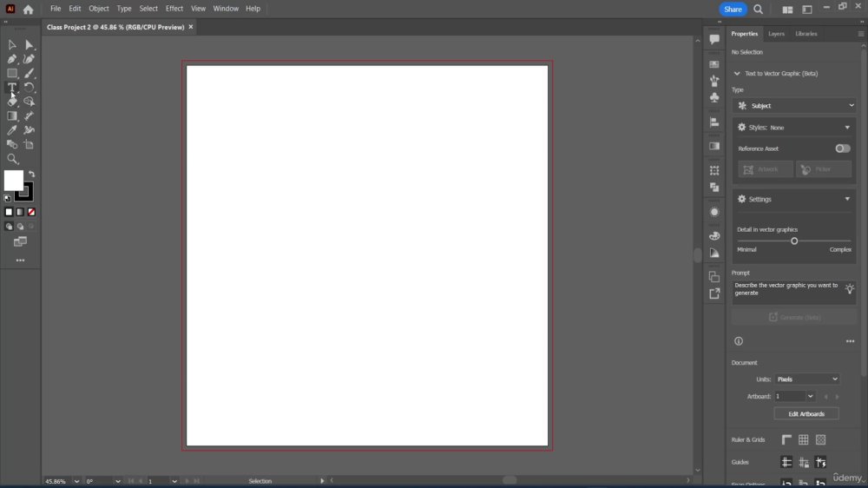Open the Subject type dropdown

tap(794, 106)
